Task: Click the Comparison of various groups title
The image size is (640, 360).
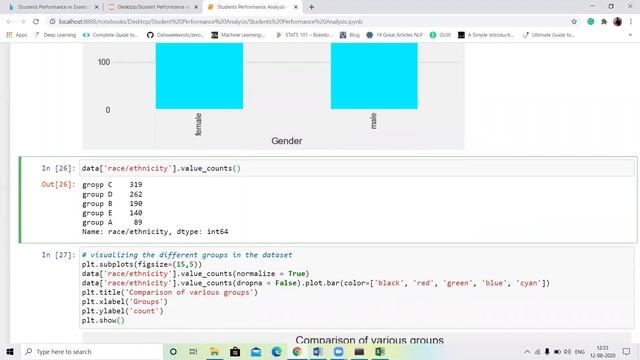Action: tap(369, 340)
